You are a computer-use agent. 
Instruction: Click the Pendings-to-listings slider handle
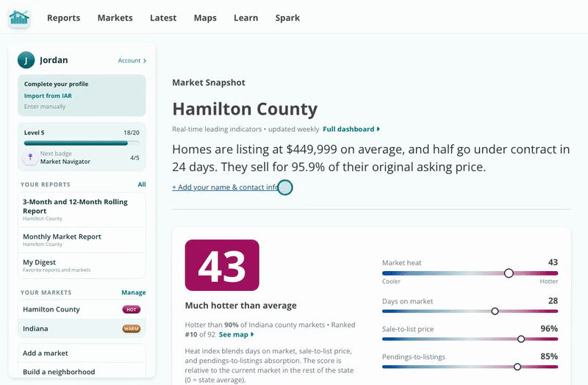pos(517,367)
